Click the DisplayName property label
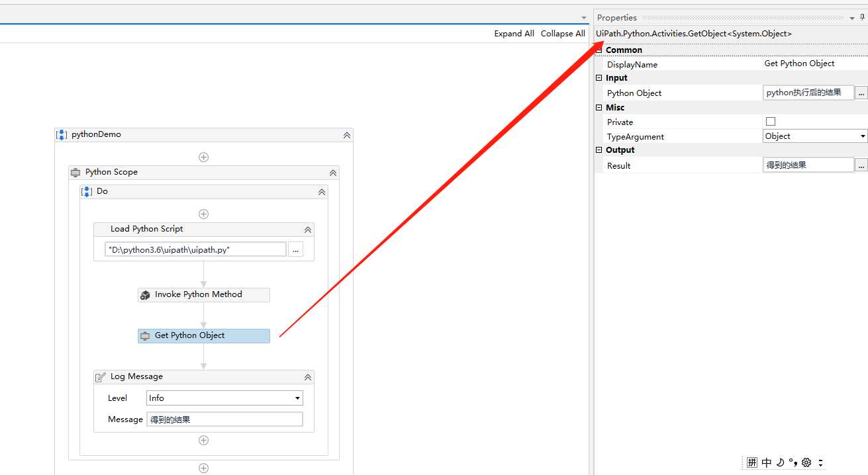This screenshot has width=868, height=475. click(632, 65)
